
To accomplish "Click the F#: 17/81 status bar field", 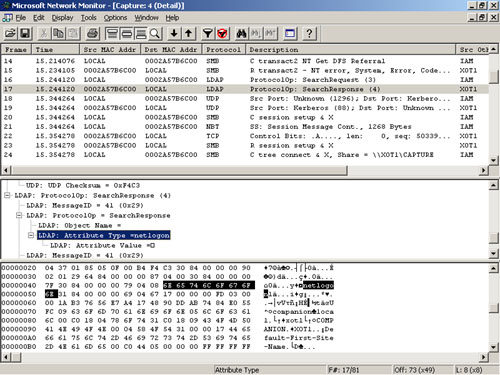I will pos(359,370).
